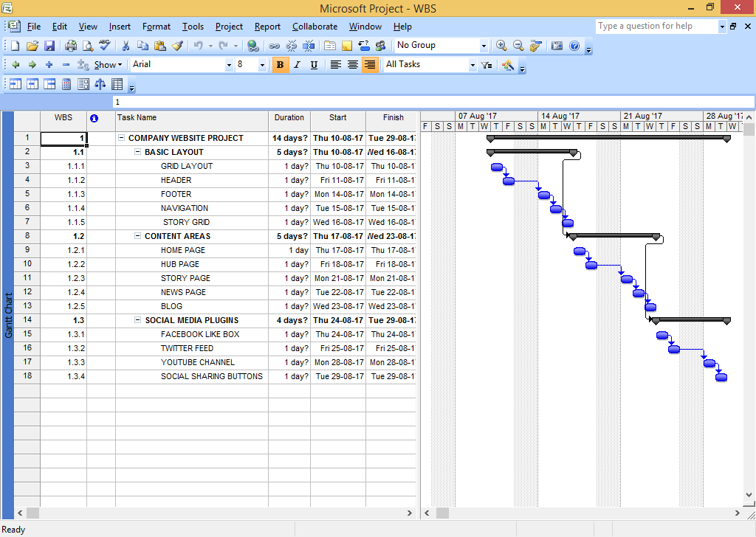Zoom in on the Gantt chart

click(501, 45)
